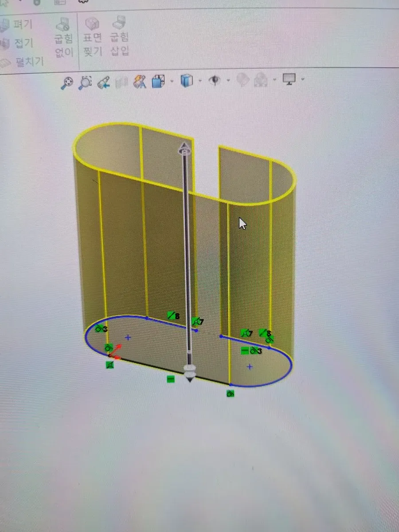Click the Apply Scene icon in view toolbar
The width and height of the screenshot is (399, 532).
pyautogui.click(x=262, y=80)
